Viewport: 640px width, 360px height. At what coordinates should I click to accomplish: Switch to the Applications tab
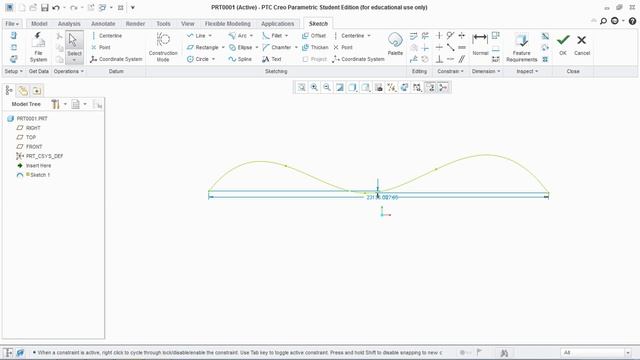278,24
